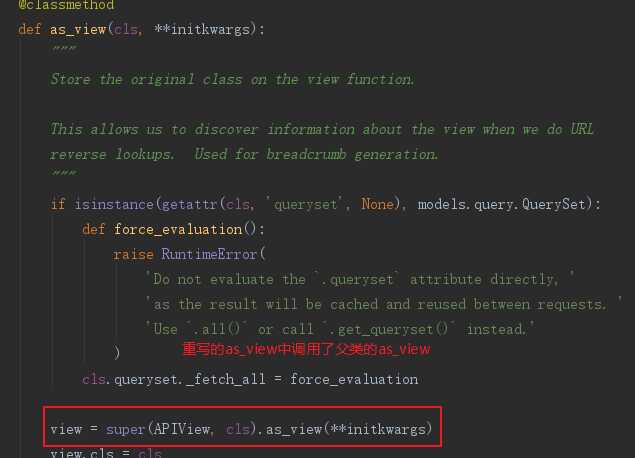Click the string 'Use .all() or call .get_queryset() instead'
This screenshot has height=458, width=635.
340,329
